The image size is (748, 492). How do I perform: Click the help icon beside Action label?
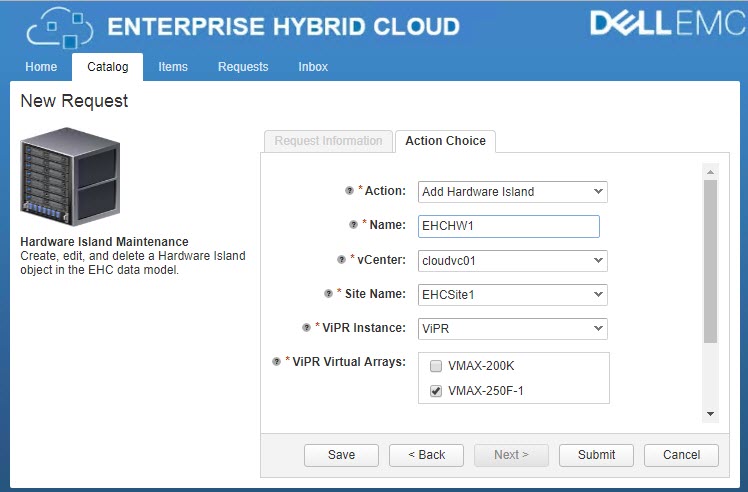coord(349,191)
